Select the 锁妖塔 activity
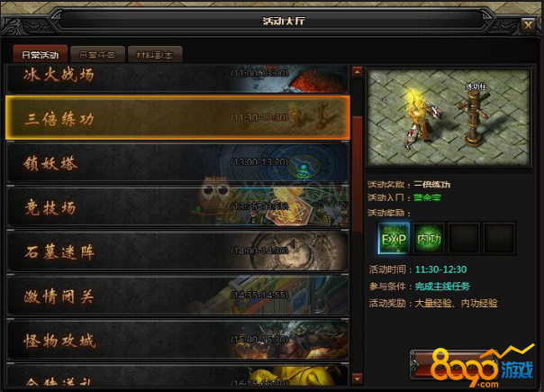This screenshot has height=392, width=544. 177,162
